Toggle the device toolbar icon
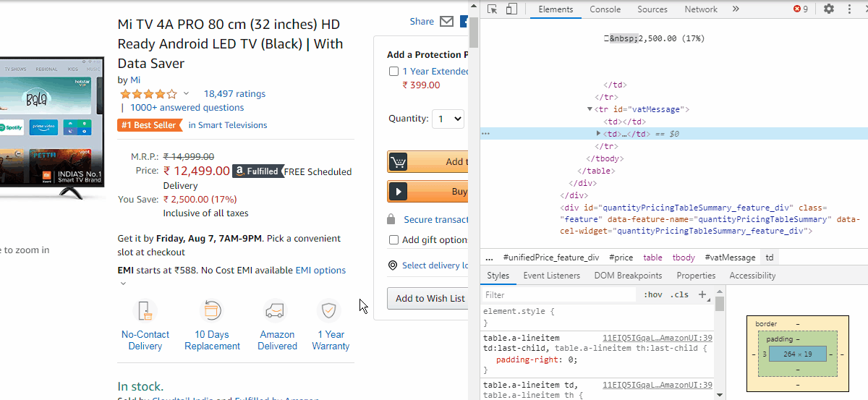Screen dimensions: 868x400 [x=511, y=9]
